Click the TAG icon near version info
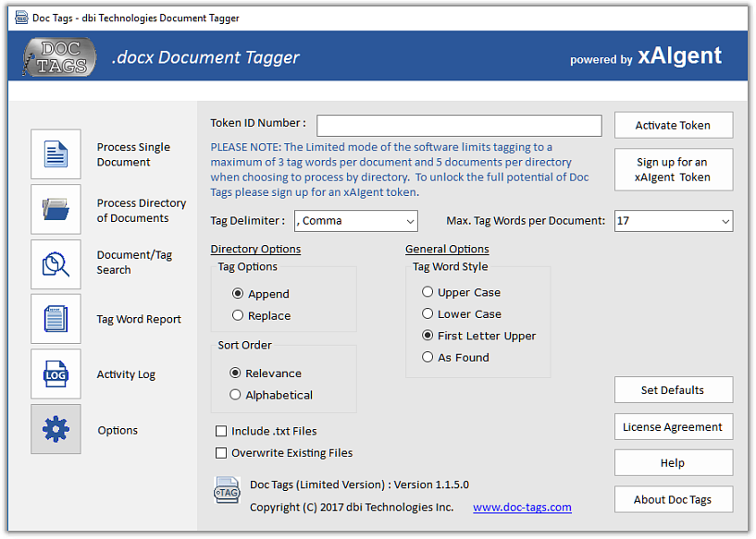The image size is (756, 539). [227, 490]
